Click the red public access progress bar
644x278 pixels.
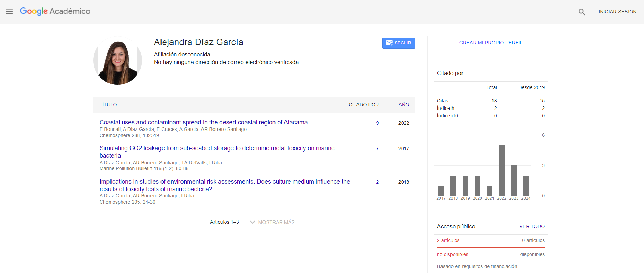pyautogui.click(x=490, y=247)
